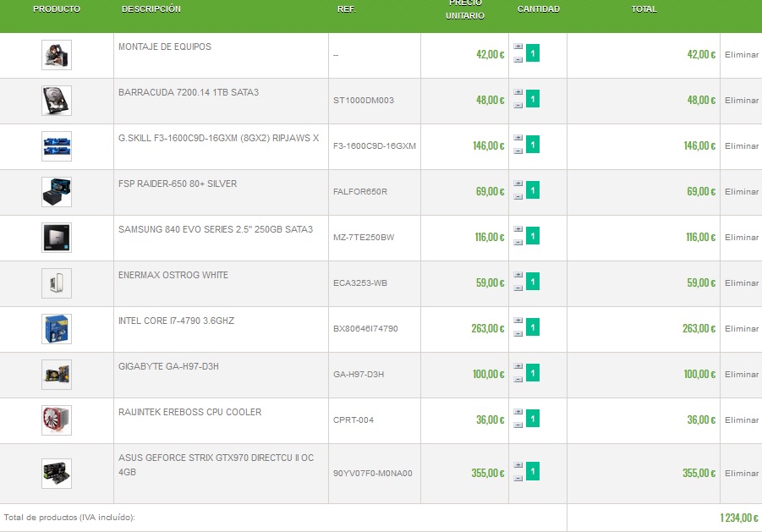Increase quantity of Raijintek Ereboss cooler
This screenshot has width=762, height=532.
[x=518, y=412]
